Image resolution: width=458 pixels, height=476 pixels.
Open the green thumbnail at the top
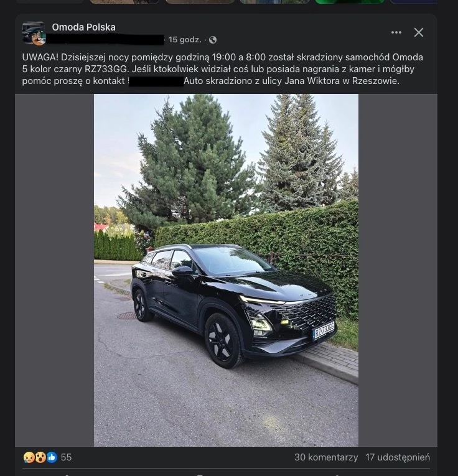350,1
